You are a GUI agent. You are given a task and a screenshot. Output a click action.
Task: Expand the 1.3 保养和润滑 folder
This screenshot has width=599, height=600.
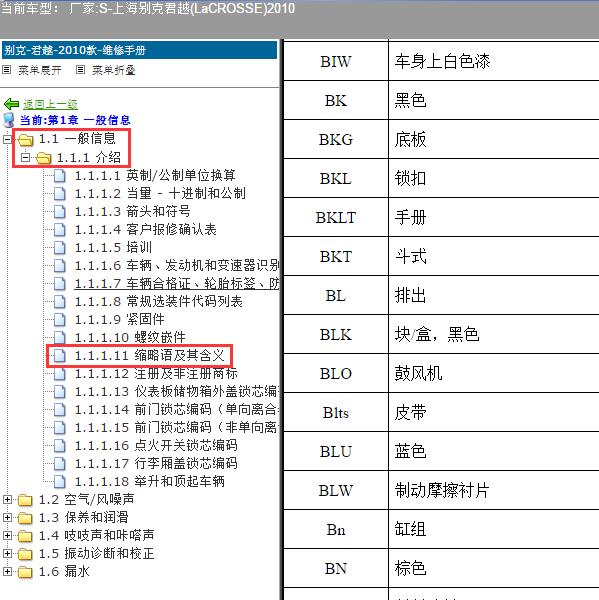pos(7,517)
